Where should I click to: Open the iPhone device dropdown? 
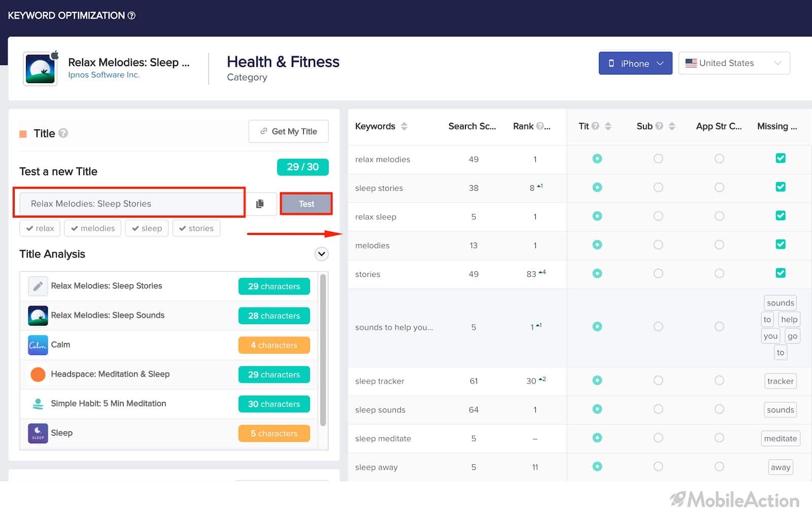pos(635,63)
